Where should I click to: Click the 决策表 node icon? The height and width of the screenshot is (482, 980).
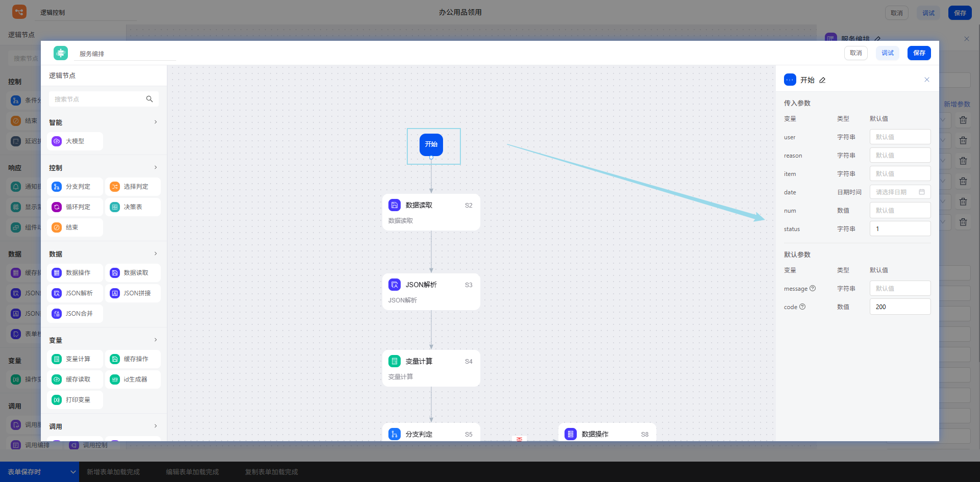click(115, 207)
